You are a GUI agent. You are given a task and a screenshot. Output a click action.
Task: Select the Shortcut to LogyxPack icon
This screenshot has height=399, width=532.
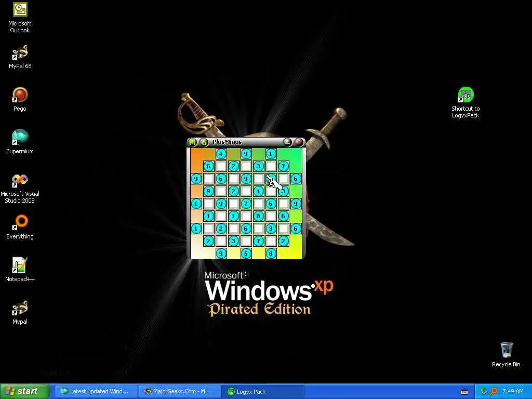(x=465, y=102)
